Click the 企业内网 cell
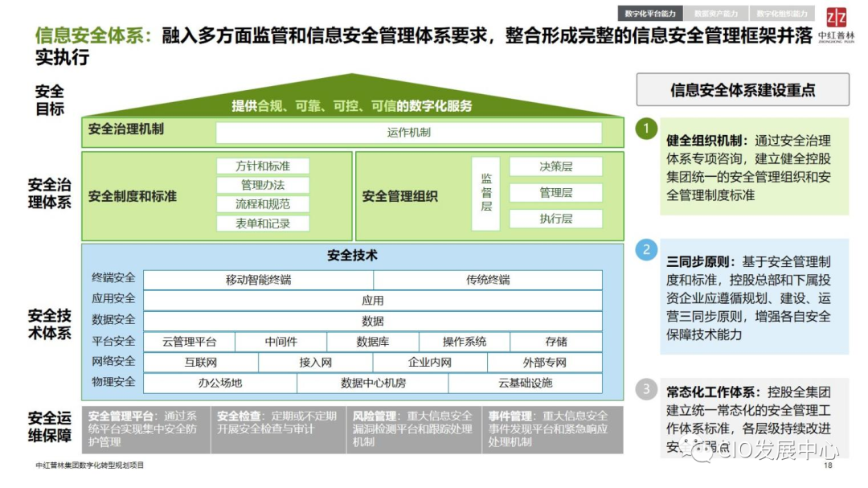868x488 pixels. 430,363
